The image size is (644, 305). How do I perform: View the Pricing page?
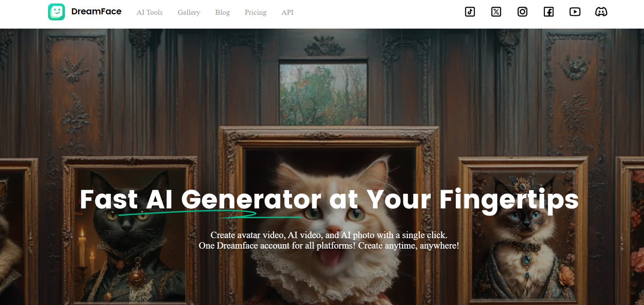[x=256, y=12]
